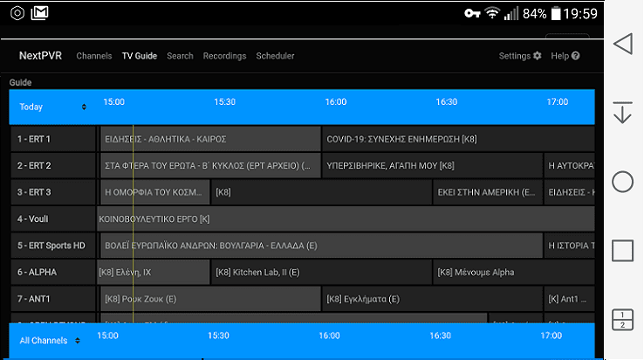Open the Scheduler menu item

pyautogui.click(x=275, y=56)
